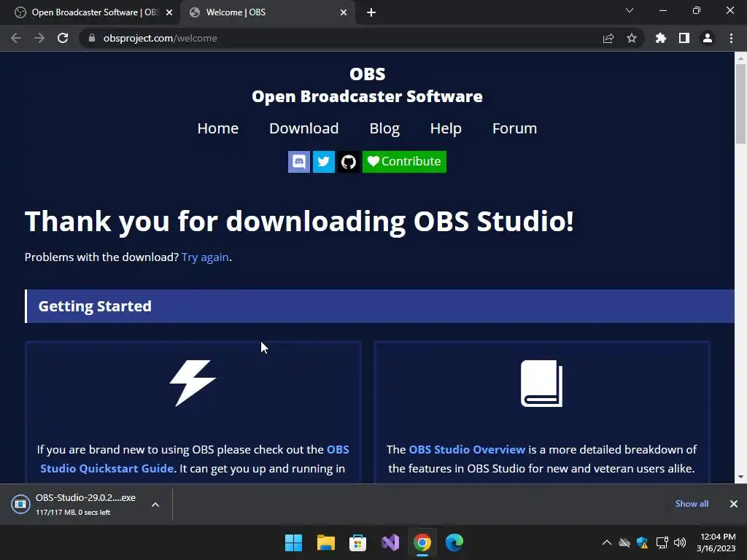This screenshot has height=560, width=747.
Task: Open the OBS Discord server icon
Action: click(298, 161)
